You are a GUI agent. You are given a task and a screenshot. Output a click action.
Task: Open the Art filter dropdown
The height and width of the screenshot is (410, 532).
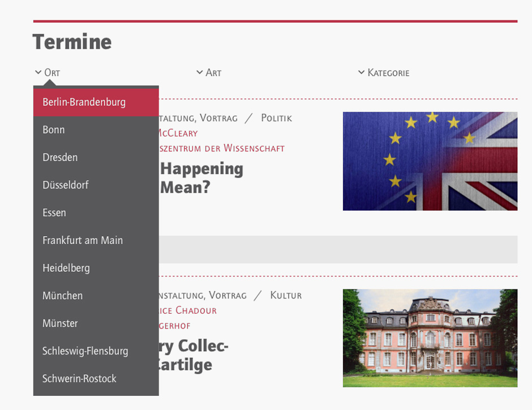coord(209,72)
